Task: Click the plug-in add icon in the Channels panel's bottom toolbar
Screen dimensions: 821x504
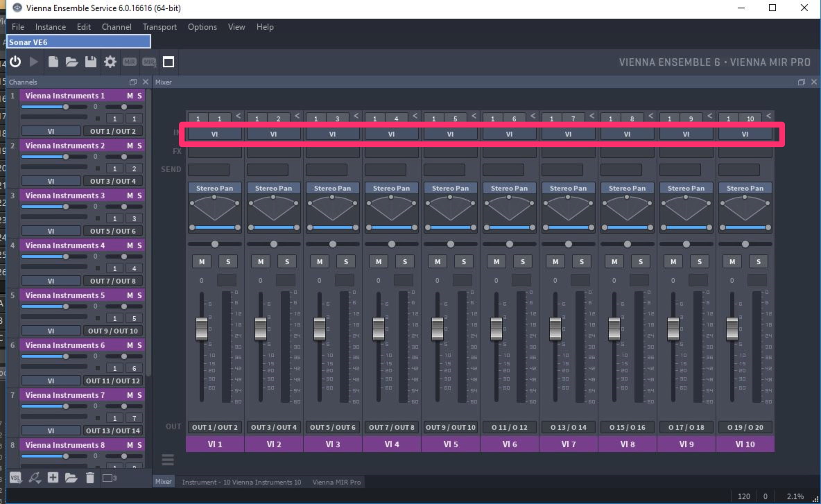Action: (35, 478)
